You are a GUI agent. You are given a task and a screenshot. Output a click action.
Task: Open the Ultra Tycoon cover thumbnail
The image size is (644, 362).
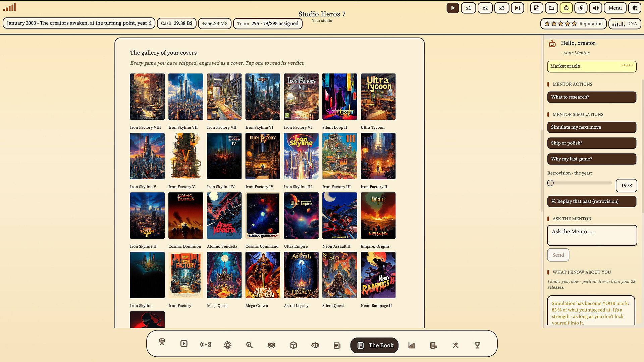pos(378,97)
